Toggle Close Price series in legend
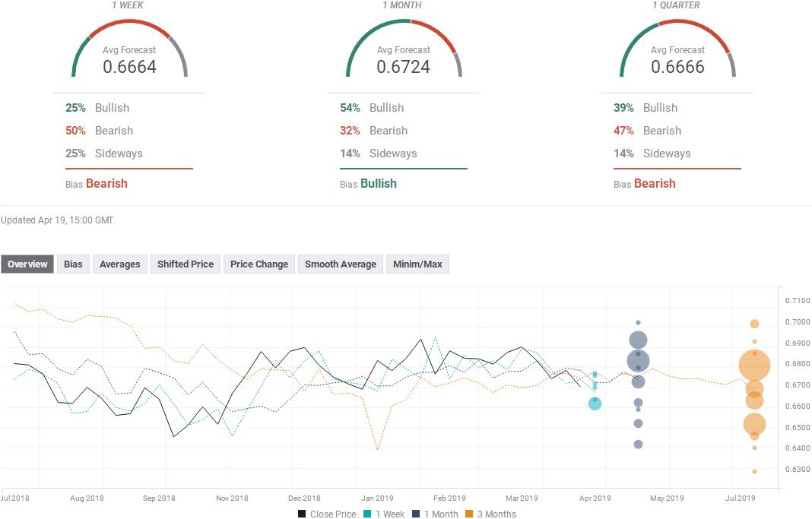Image resolution: width=812 pixels, height=519 pixels. tap(327, 514)
